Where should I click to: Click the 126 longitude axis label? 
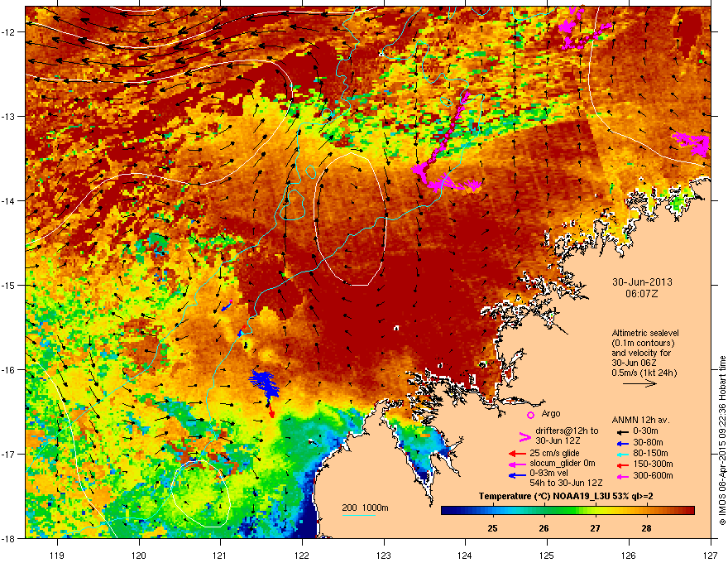629,555
